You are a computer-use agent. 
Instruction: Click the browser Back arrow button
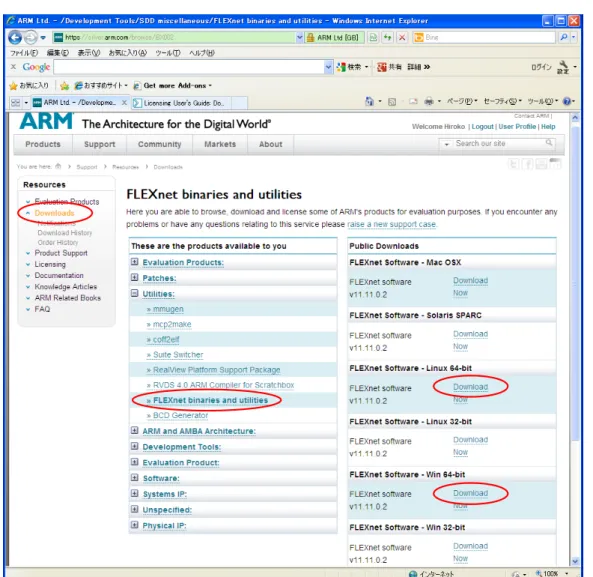click(15, 37)
